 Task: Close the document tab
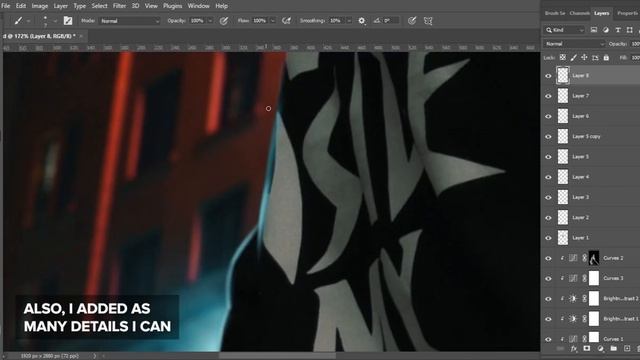coord(81,36)
